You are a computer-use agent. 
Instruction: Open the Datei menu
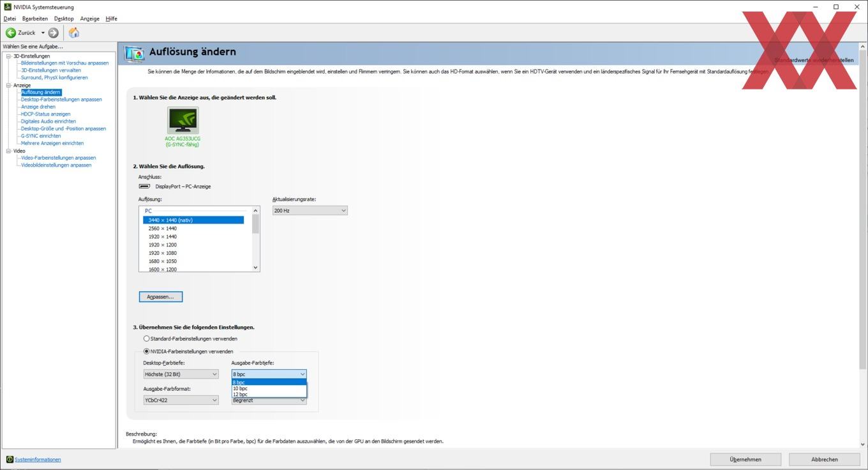[x=10, y=19]
